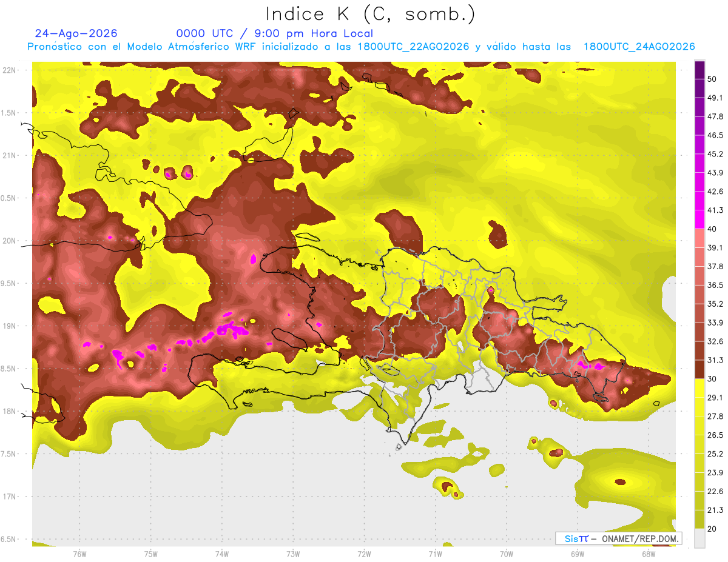This screenshot has height=562, width=728.
Task: Click the colorbar value '40'
Action: coord(713,229)
